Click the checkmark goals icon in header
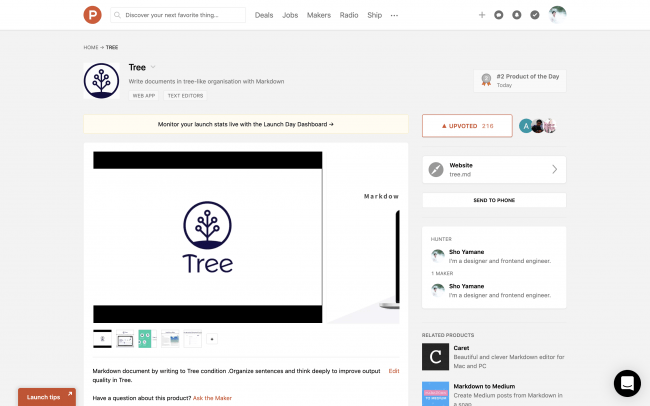The width and height of the screenshot is (650, 406). tap(535, 15)
